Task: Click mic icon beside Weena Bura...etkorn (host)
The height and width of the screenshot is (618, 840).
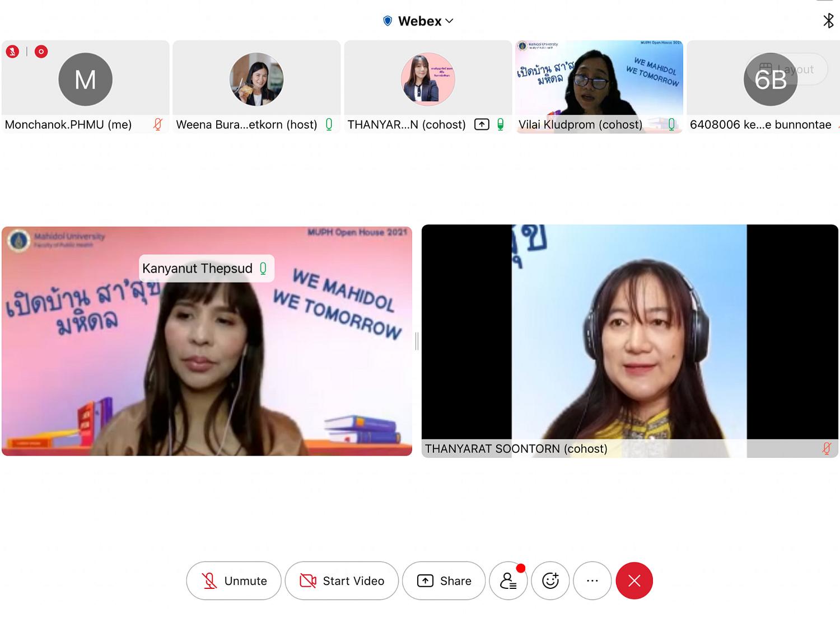Action: tap(329, 124)
